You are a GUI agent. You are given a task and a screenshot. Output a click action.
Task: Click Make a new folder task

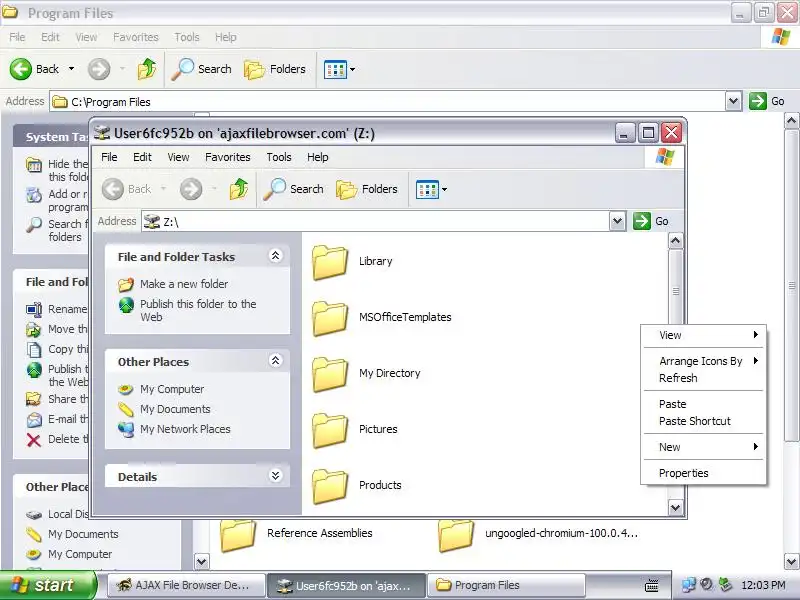click(184, 284)
